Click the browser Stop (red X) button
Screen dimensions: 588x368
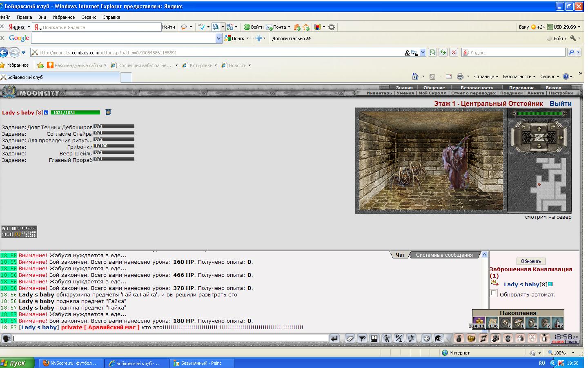(x=454, y=52)
